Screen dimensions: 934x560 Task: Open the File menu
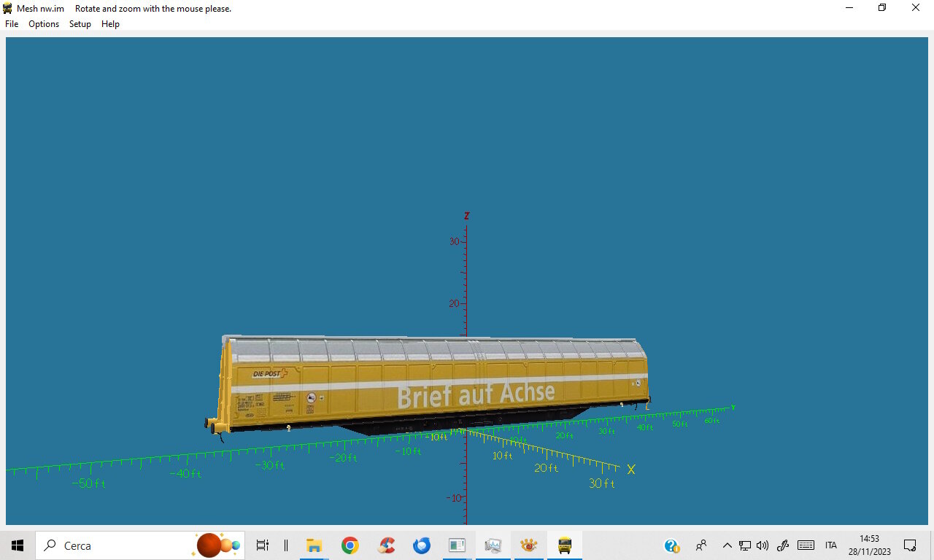(x=12, y=24)
